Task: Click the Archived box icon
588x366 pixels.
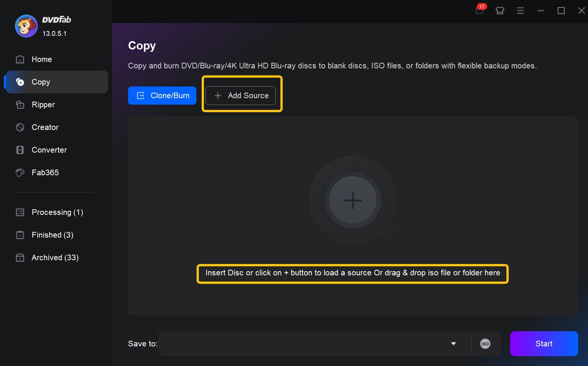Action: pos(20,258)
